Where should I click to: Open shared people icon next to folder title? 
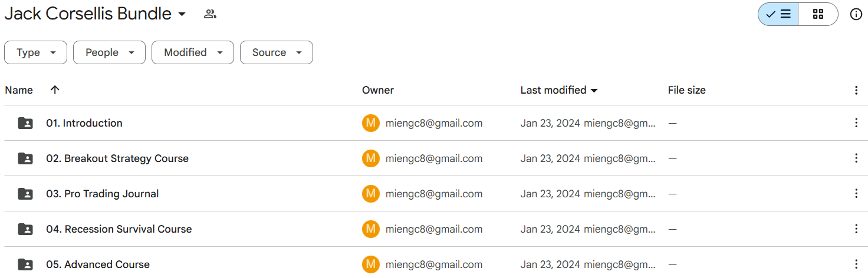click(210, 14)
